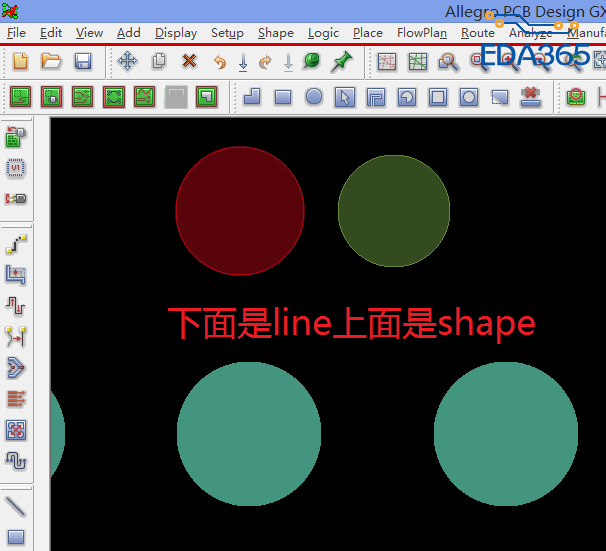Image resolution: width=606 pixels, height=551 pixels.
Task: Click the red horizontal lines fanout icon
Action: (x=16, y=399)
